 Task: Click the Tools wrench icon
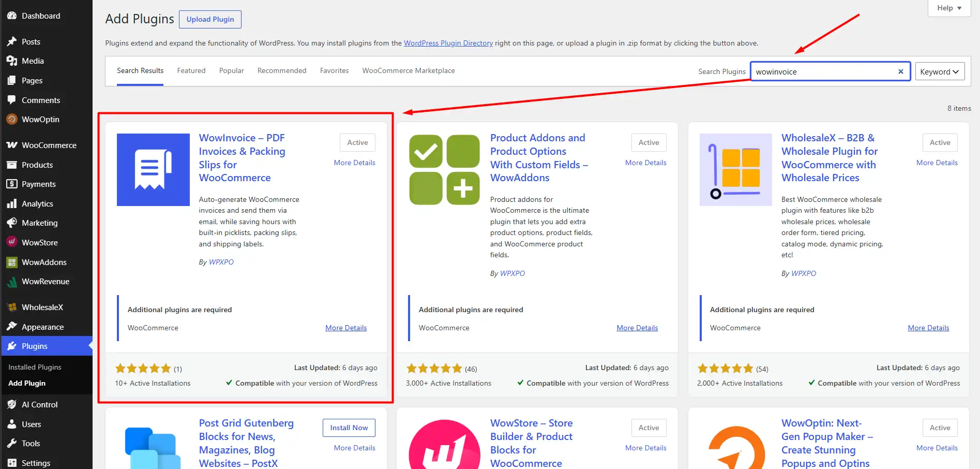click(12, 444)
